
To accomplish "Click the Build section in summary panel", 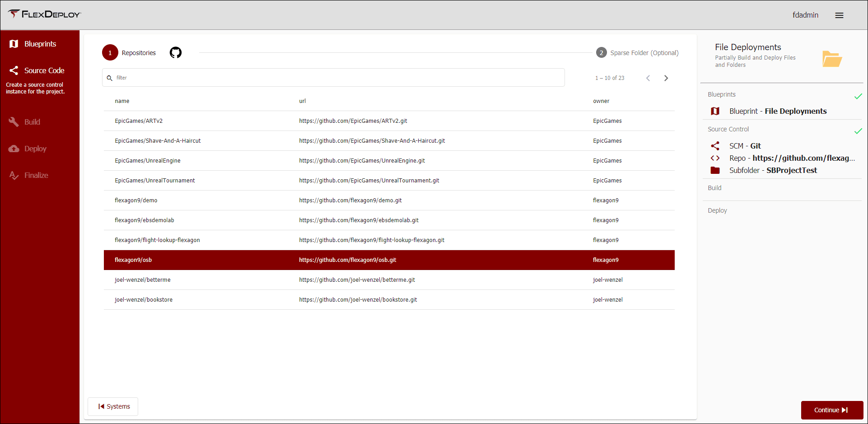I will pos(714,188).
